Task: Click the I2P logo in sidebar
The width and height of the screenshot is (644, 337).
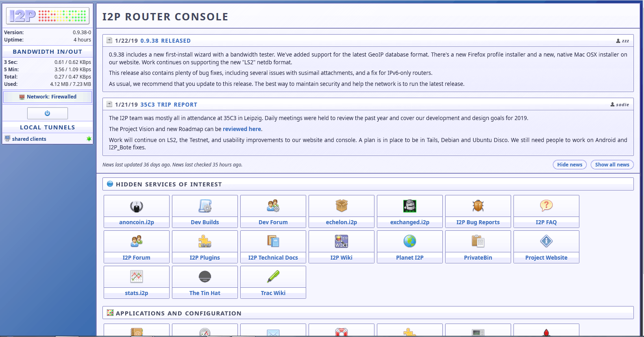Action: [x=48, y=16]
